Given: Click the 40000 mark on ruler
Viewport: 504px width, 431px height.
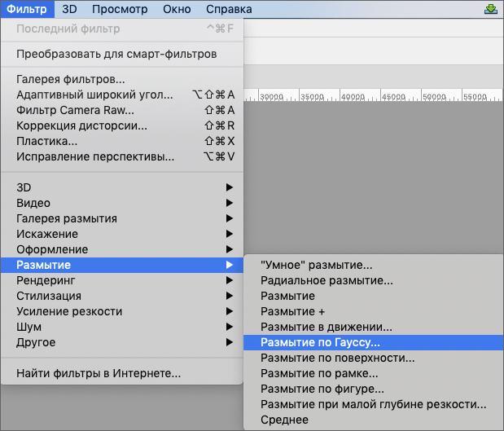Looking at the screenshot, I should [x=353, y=97].
